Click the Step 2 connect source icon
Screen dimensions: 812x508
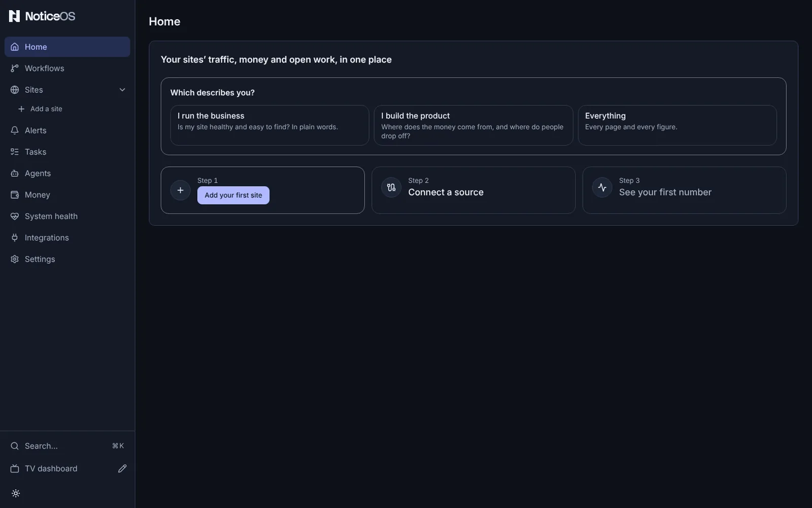click(391, 187)
